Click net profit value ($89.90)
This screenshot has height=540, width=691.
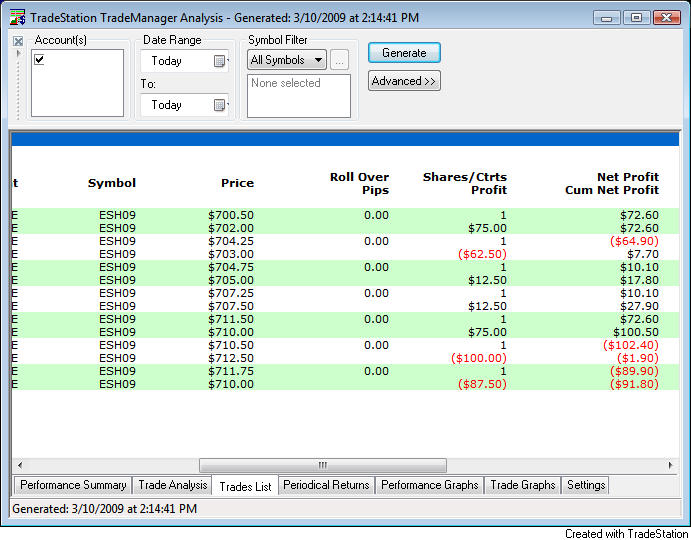(635, 371)
